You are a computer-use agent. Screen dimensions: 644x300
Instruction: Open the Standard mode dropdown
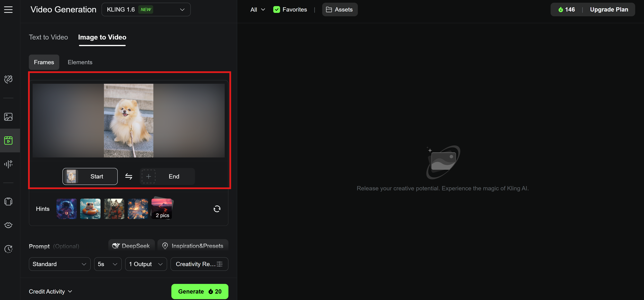pos(59,264)
